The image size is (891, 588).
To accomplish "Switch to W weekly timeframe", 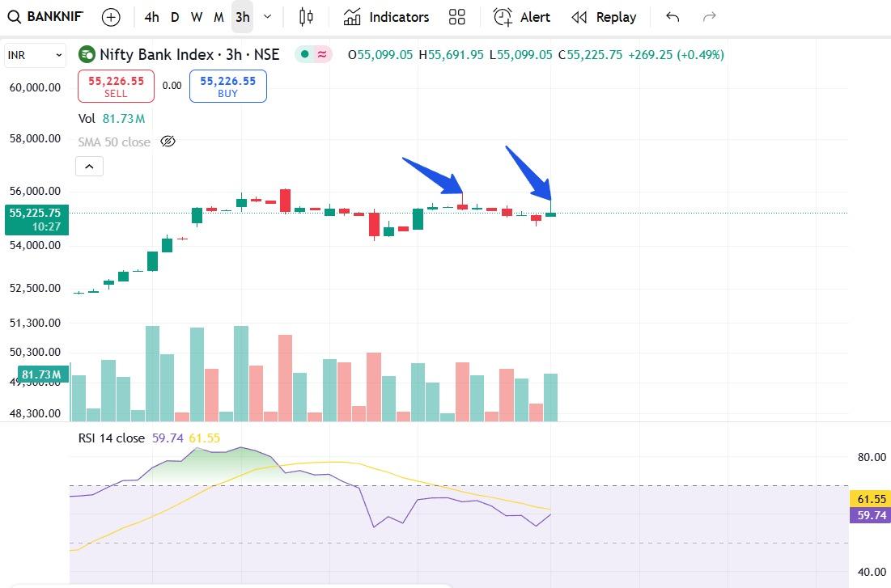I will pos(197,18).
